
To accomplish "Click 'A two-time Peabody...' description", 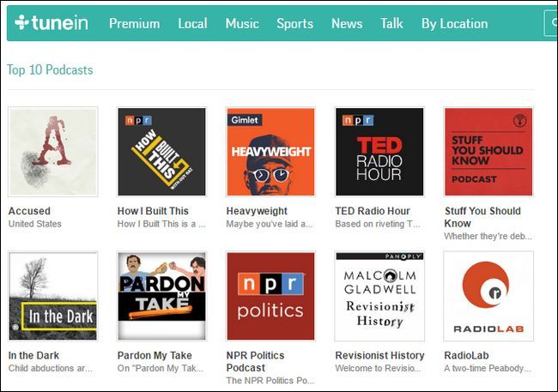I will pos(488,369).
